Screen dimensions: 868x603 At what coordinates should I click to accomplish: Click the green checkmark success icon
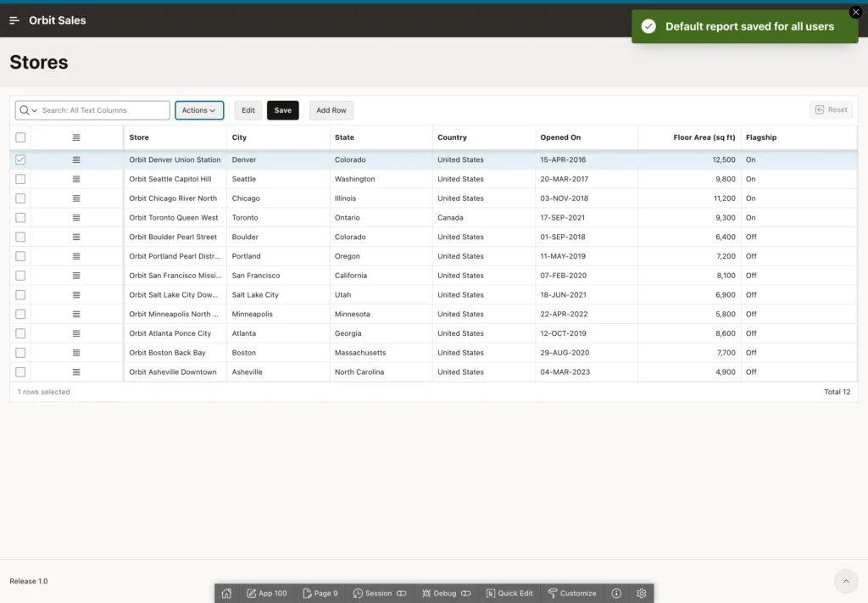tap(648, 26)
